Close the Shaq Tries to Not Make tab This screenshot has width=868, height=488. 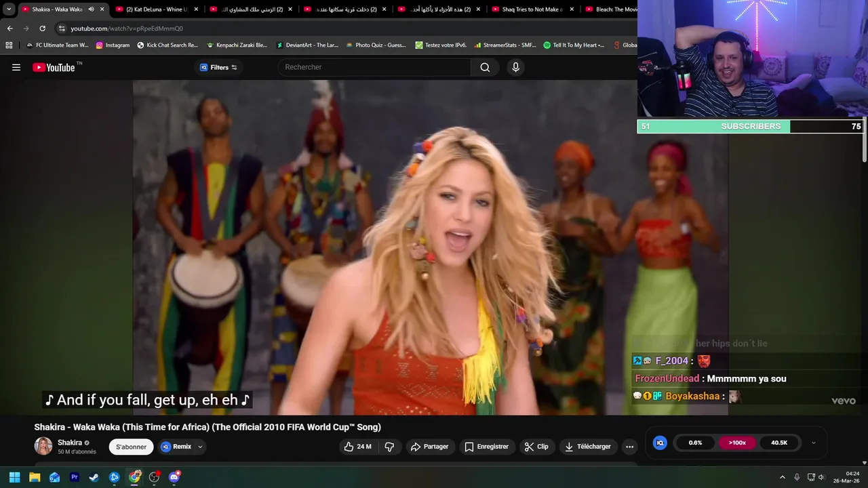(x=572, y=9)
